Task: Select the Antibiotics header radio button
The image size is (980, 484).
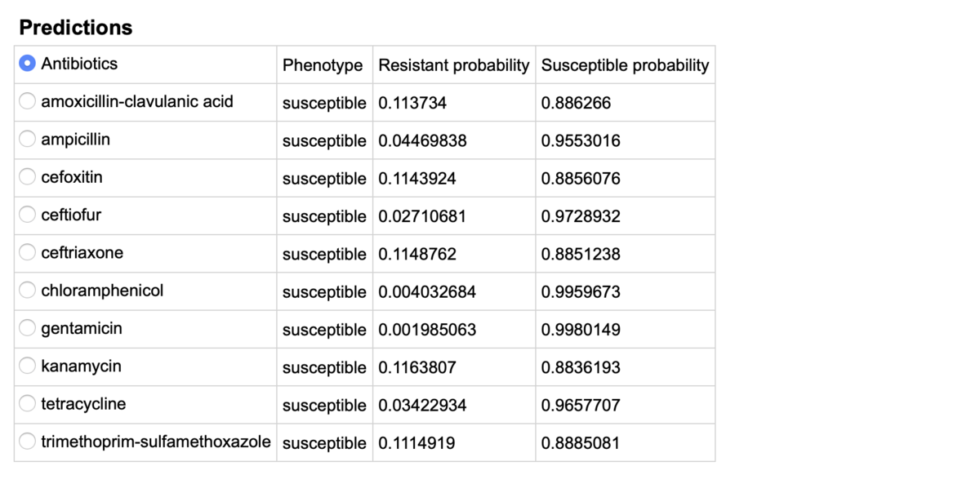Action: point(28,64)
